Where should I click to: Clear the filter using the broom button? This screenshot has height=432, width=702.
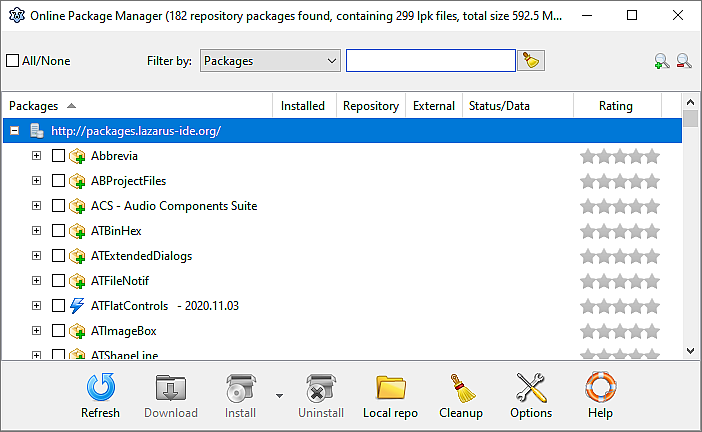coord(531,61)
